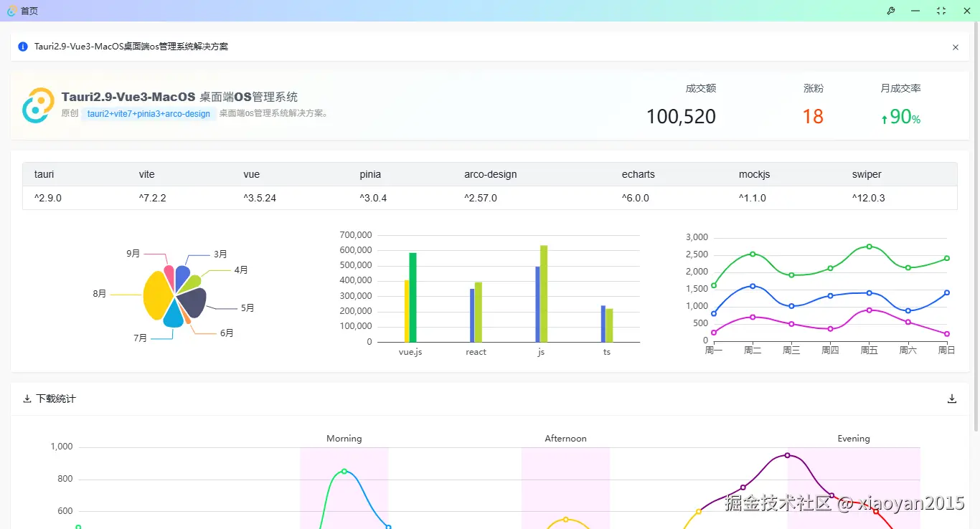Click the green line point at 周五
Image resolution: width=980 pixels, height=529 pixels.
point(869,247)
